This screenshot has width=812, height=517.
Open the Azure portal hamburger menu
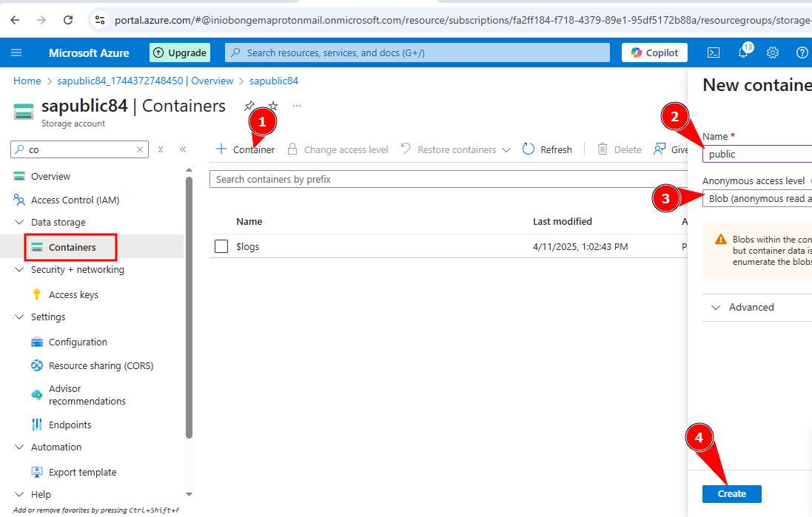click(16, 53)
